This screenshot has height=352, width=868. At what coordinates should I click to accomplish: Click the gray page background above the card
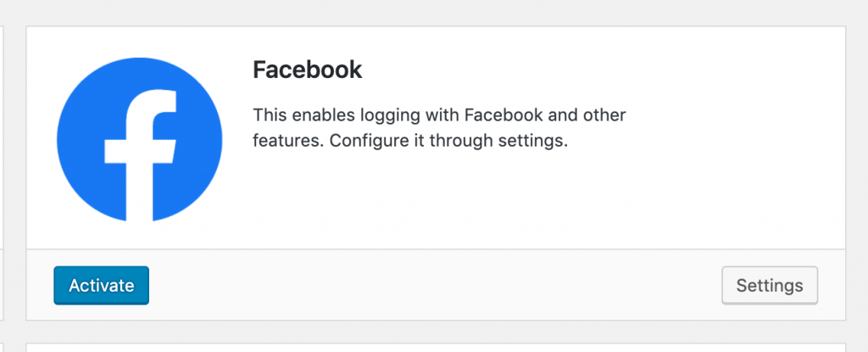tap(434, 12)
